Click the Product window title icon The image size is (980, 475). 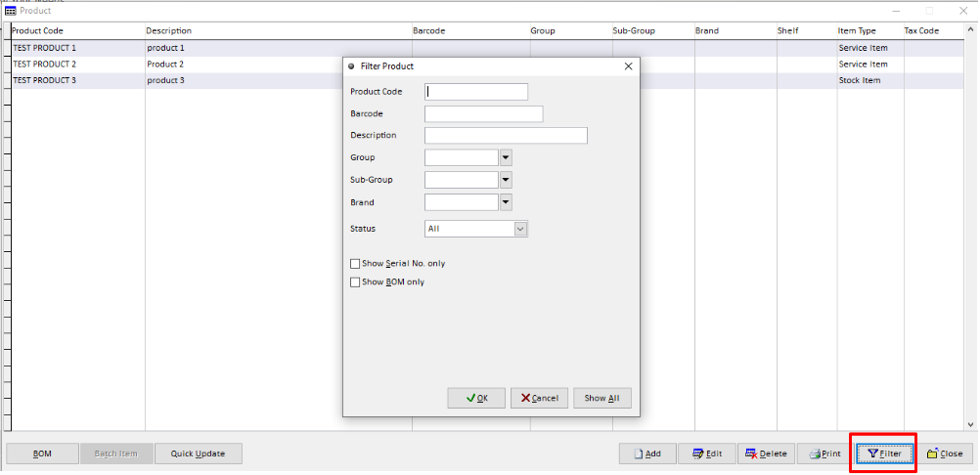point(10,11)
